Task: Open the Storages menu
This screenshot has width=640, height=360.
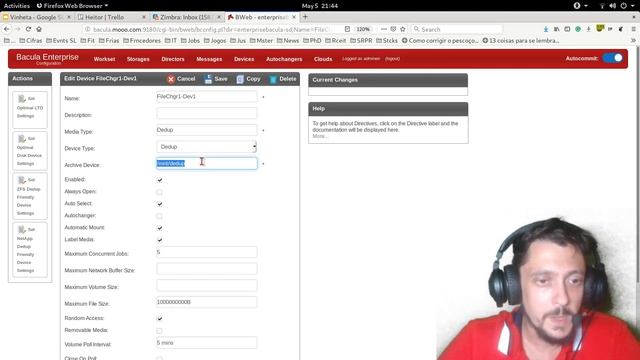Action: tap(138, 59)
